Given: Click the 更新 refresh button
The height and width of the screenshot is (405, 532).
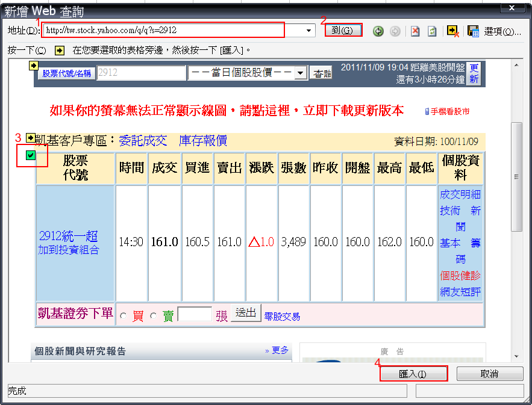Looking at the screenshot, I should [474, 73].
